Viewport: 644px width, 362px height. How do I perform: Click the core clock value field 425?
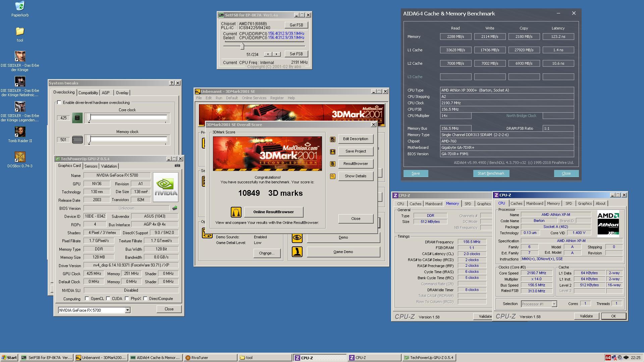tap(63, 118)
